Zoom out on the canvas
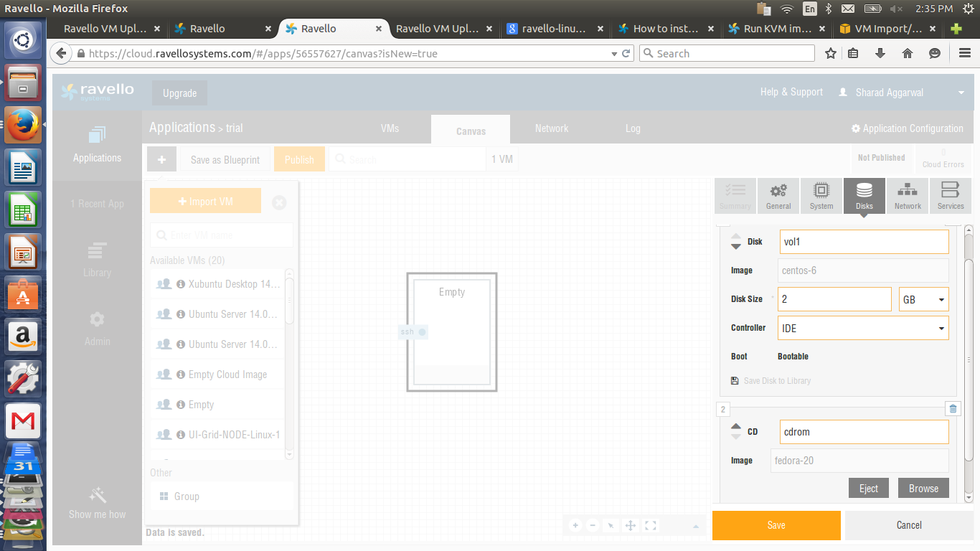The width and height of the screenshot is (980, 551). tap(593, 525)
